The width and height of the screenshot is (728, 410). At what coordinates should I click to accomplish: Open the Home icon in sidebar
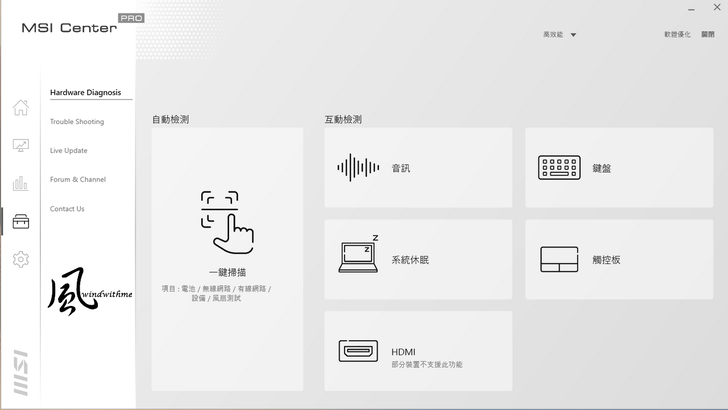coord(20,108)
